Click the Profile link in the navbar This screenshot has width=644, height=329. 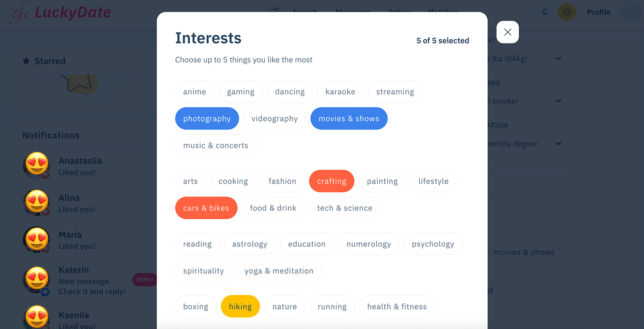(598, 12)
